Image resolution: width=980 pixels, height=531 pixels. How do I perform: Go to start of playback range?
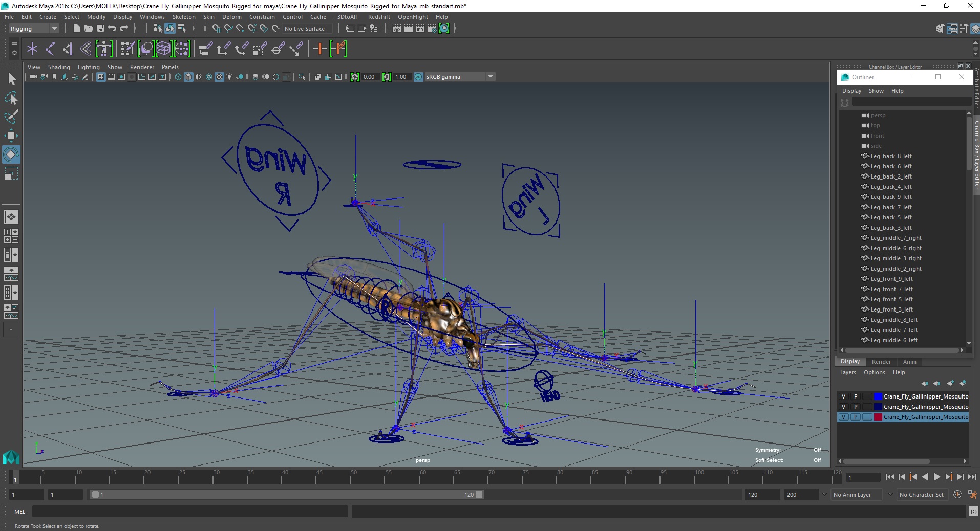pos(889,477)
